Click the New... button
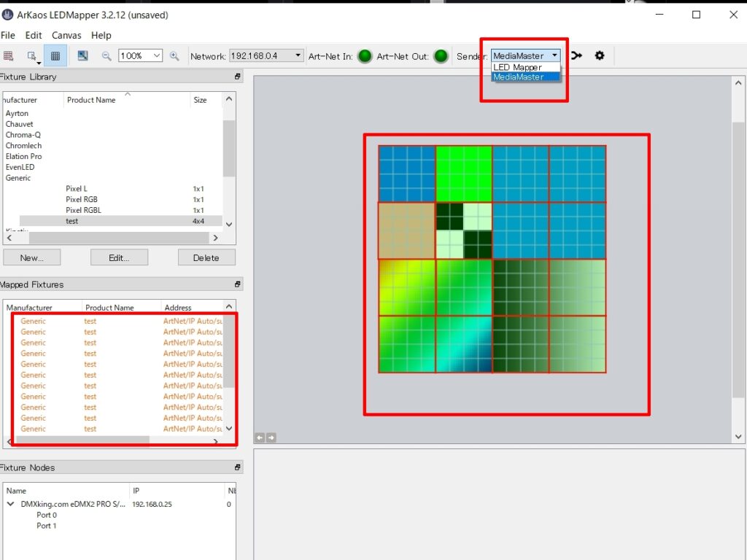The width and height of the screenshot is (747, 560). pos(32,257)
